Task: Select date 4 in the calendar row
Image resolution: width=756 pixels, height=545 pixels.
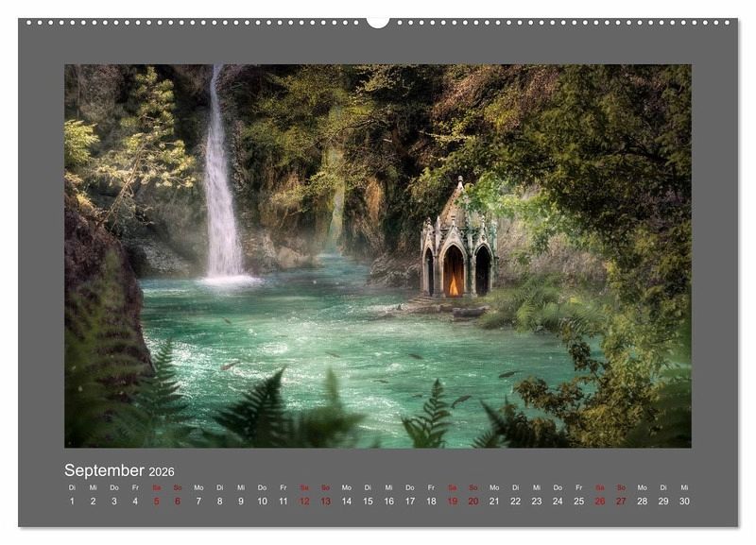Action: tap(135, 502)
